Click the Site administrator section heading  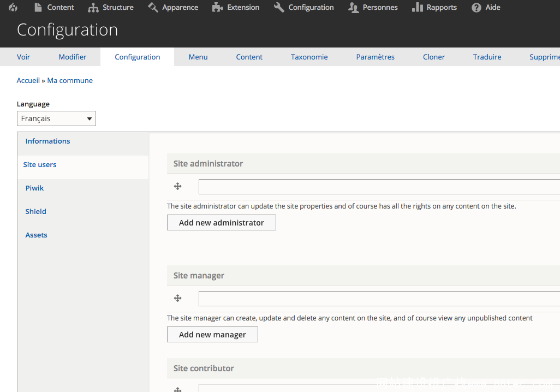click(x=208, y=164)
